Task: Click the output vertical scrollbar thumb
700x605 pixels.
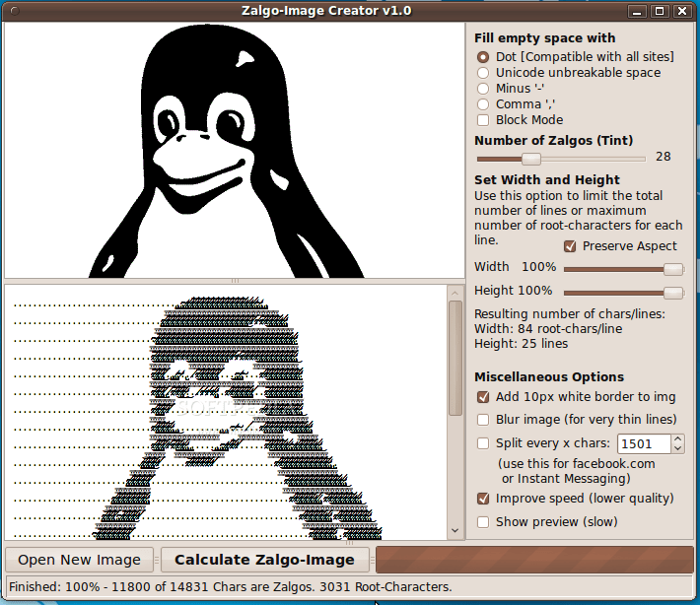Action: (x=455, y=359)
